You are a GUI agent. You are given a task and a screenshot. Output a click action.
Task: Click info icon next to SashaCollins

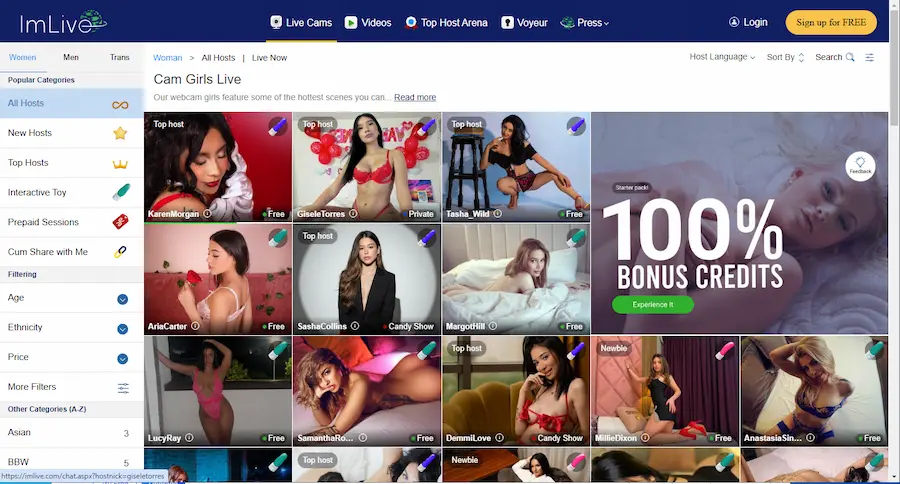pyautogui.click(x=355, y=326)
